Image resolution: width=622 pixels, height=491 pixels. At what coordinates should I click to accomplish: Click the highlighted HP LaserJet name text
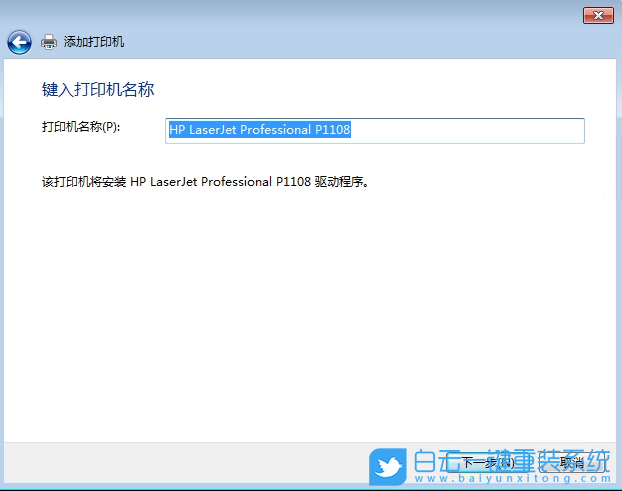click(x=259, y=130)
